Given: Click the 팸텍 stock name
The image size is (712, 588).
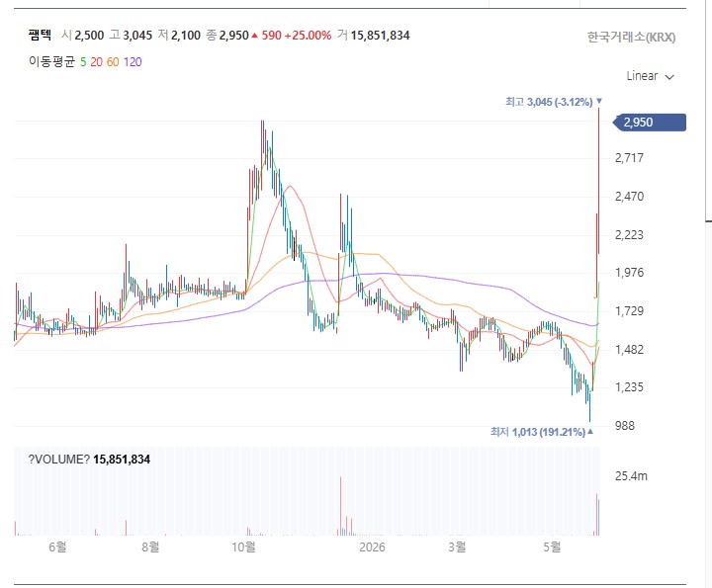Looking at the screenshot, I should [x=40, y=35].
